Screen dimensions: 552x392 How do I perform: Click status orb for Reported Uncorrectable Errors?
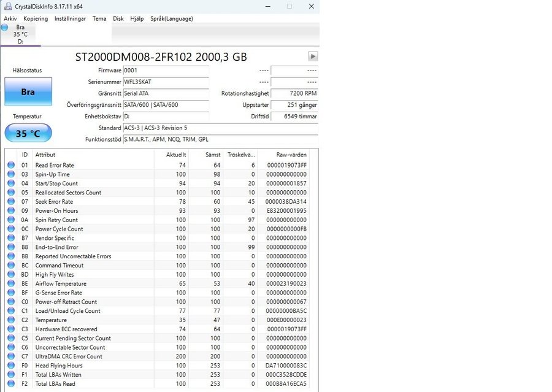pos(11,256)
